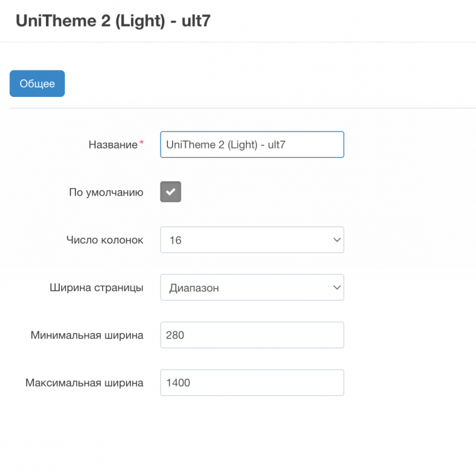Uncheck the По умолчанию checkbox

click(x=171, y=192)
